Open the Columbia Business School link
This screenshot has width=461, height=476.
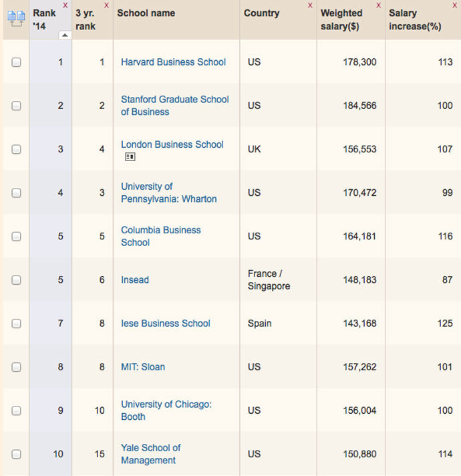click(161, 236)
